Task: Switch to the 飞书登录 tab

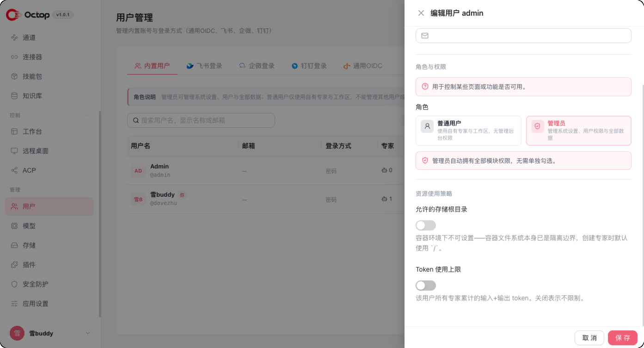Action: pos(204,66)
